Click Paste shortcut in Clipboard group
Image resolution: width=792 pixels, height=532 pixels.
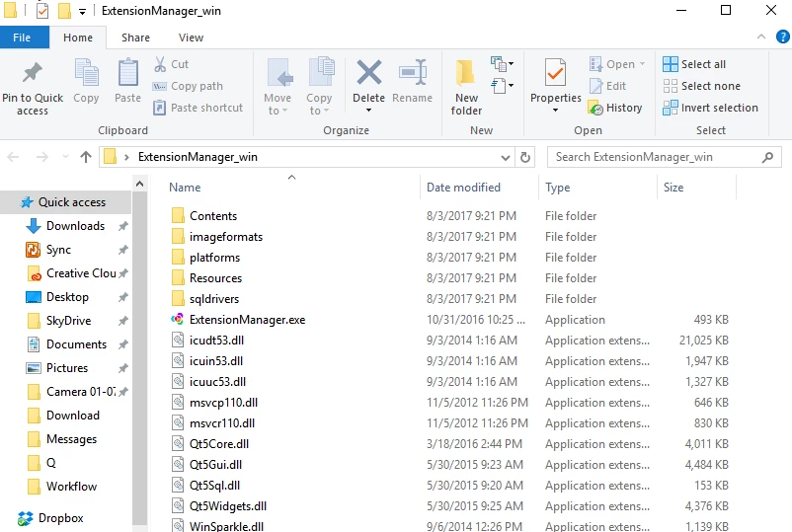pos(198,108)
